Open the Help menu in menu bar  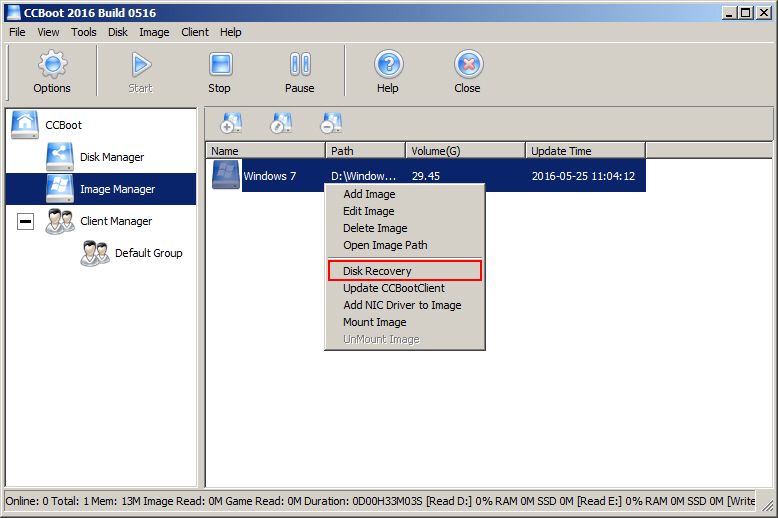231,32
